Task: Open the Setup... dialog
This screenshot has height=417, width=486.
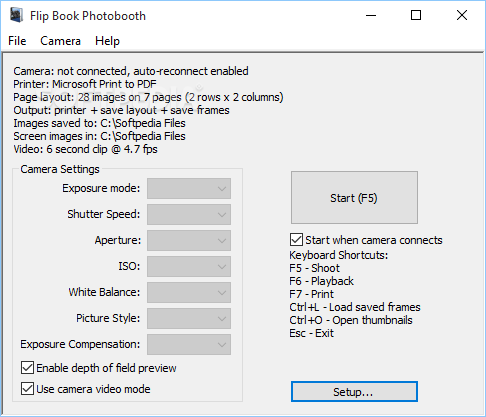Action: point(354,392)
